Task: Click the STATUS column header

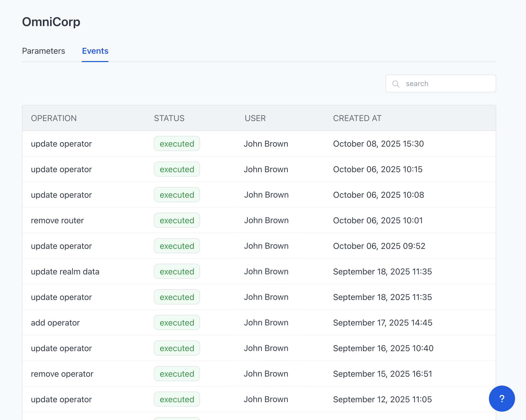Action: pyautogui.click(x=169, y=118)
